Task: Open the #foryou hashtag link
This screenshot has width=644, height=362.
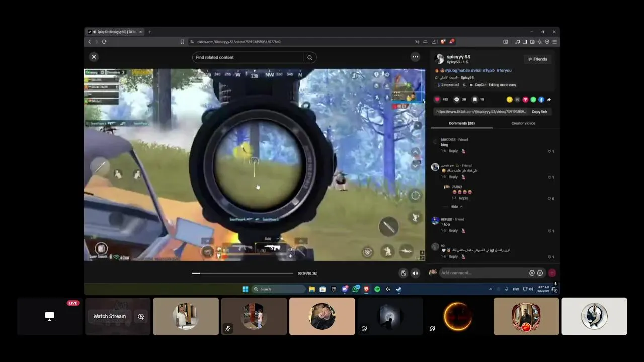Action: [x=504, y=70]
